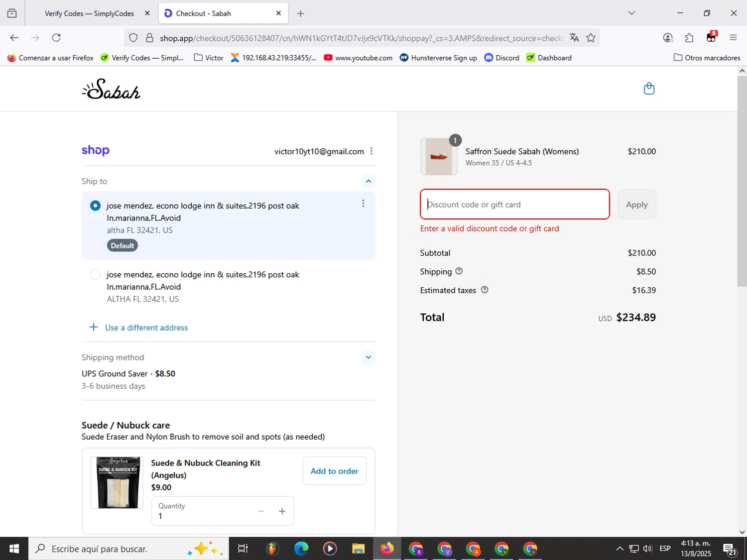747x560 pixels.
Task: Click Apply discount button
Action: (636, 204)
